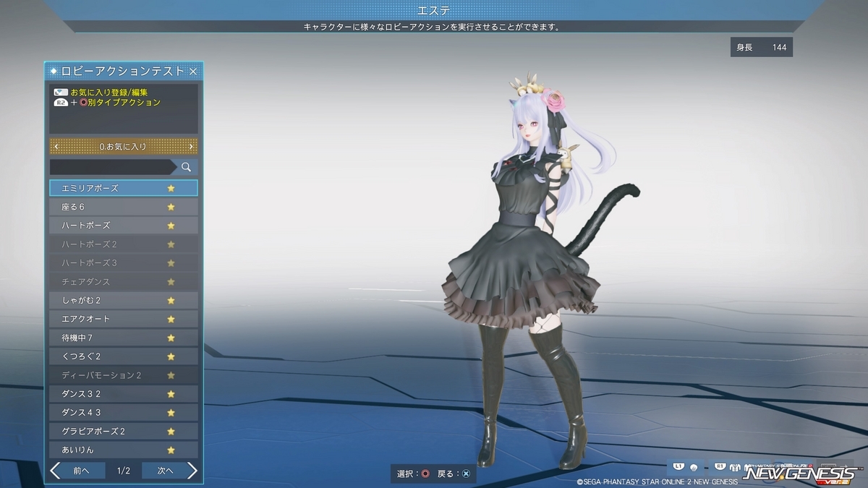Select エアクオート lobby action
Image resolution: width=868 pixels, height=488 pixels.
point(124,320)
